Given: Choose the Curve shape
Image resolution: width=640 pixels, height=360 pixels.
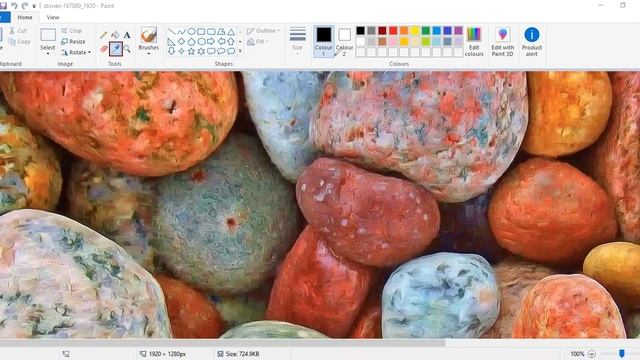Looking at the screenshot, I should (181, 32).
